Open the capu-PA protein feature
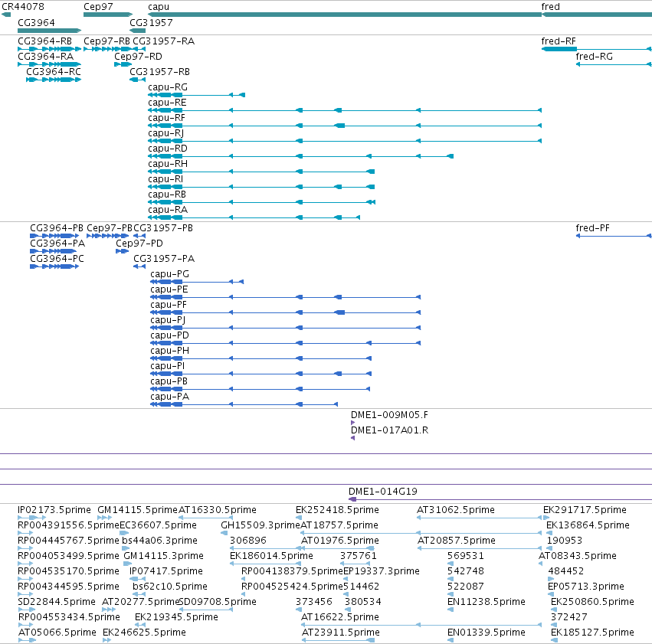This screenshot has width=652, height=644. tap(244, 404)
